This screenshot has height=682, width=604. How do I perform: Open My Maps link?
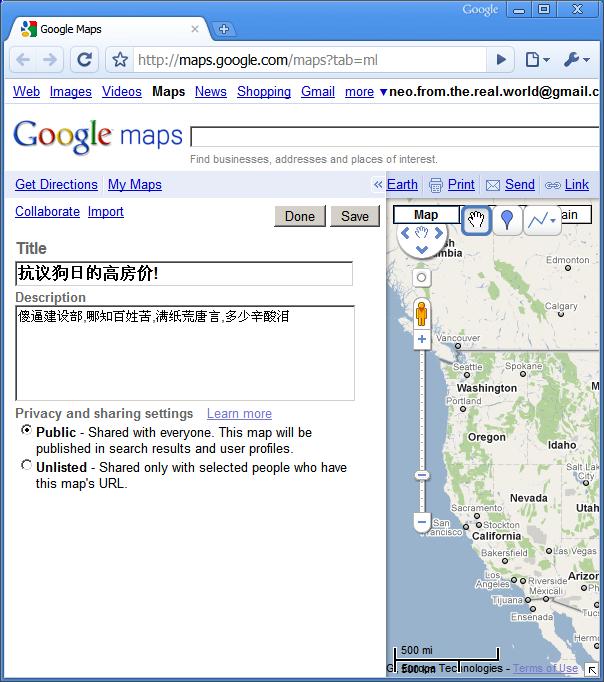[x=135, y=184]
